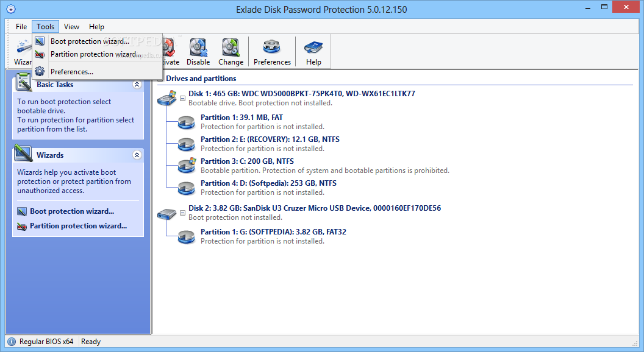644x352 pixels.
Task: Maximize the Exlade Disk Password Protection window
Action: coord(604,7)
